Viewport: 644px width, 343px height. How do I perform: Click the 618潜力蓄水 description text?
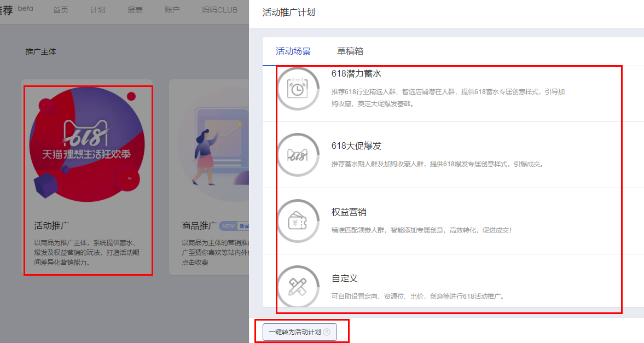(448, 98)
